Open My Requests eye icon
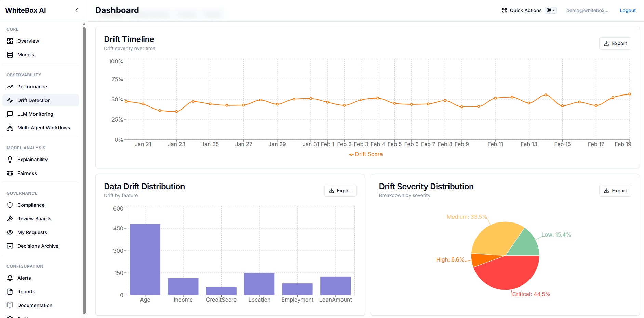Screen dimensions: 644x318 pyautogui.click(x=10, y=232)
